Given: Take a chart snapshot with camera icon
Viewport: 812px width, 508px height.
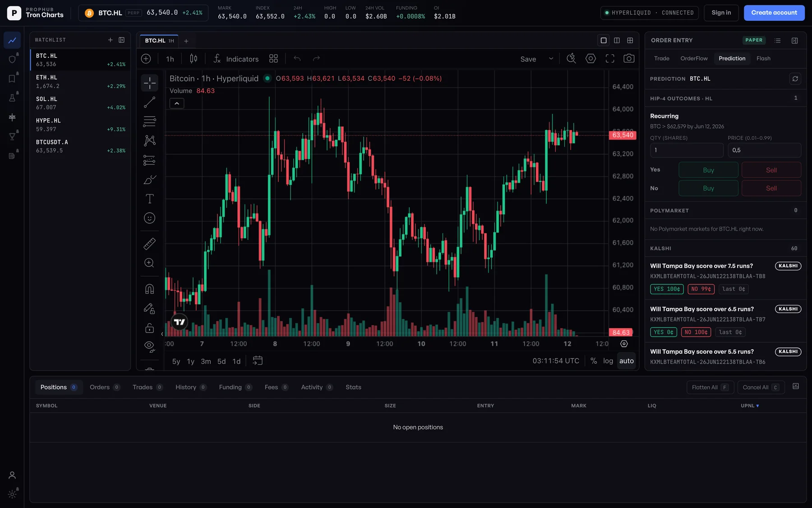Looking at the screenshot, I should (629, 59).
